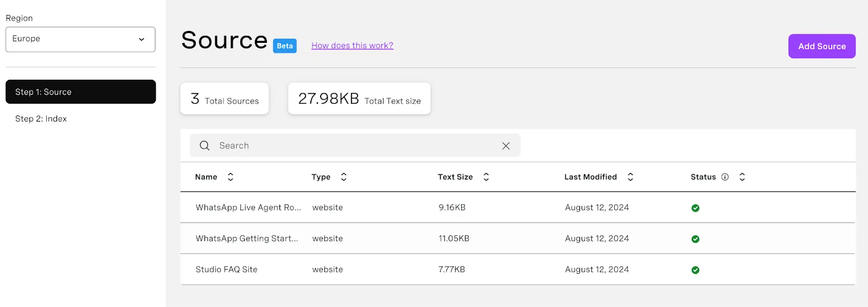The width and height of the screenshot is (868, 307).
Task: Click green status check for WhatsApp Live Agent row
Action: click(x=695, y=208)
